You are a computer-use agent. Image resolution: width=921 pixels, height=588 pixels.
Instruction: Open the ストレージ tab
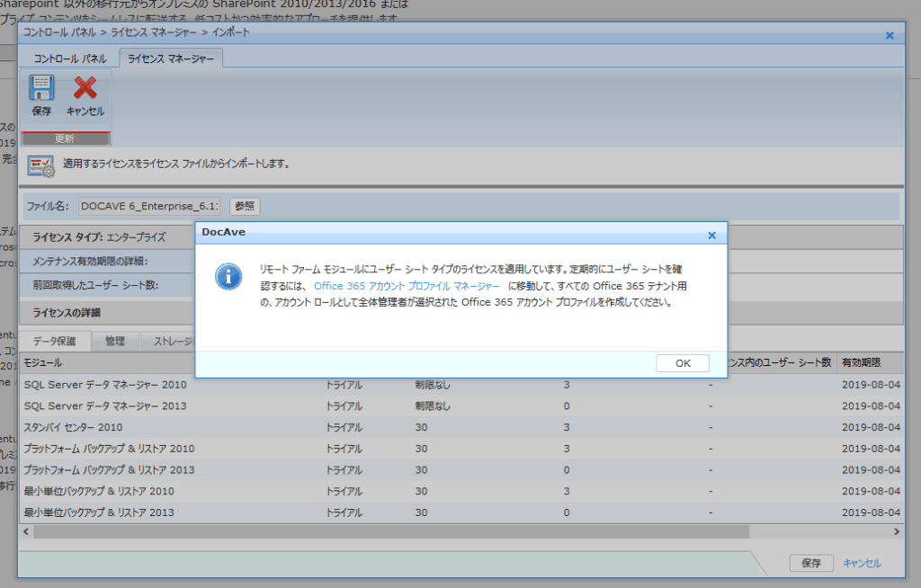[168, 341]
